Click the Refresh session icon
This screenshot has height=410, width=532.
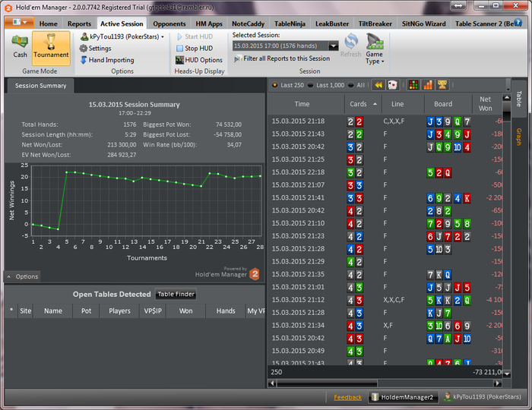coord(351,41)
